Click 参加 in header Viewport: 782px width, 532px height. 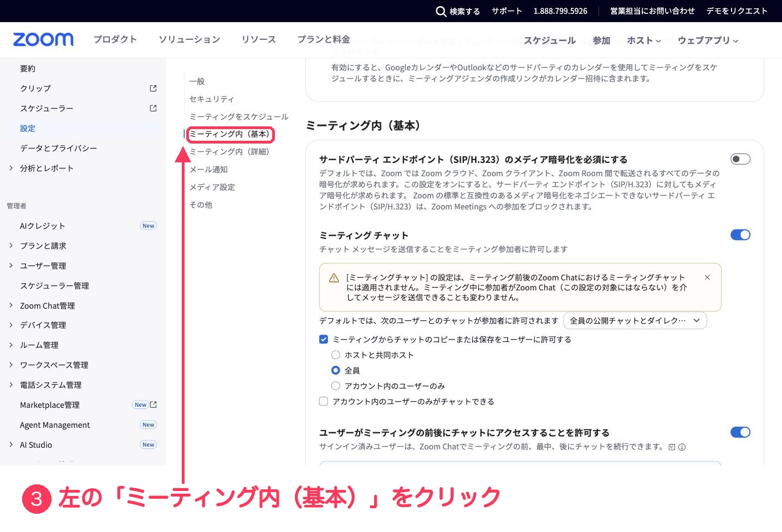pos(601,40)
